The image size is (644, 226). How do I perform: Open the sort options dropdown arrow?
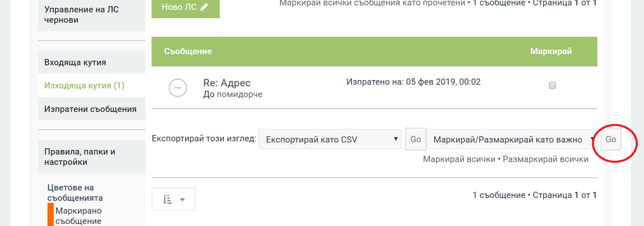[x=182, y=200]
